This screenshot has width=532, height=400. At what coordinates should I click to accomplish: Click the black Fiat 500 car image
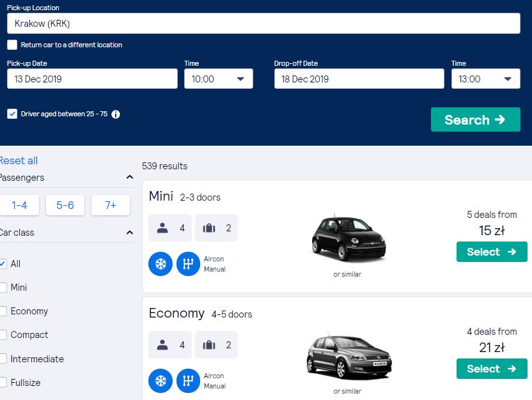tap(348, 238)
